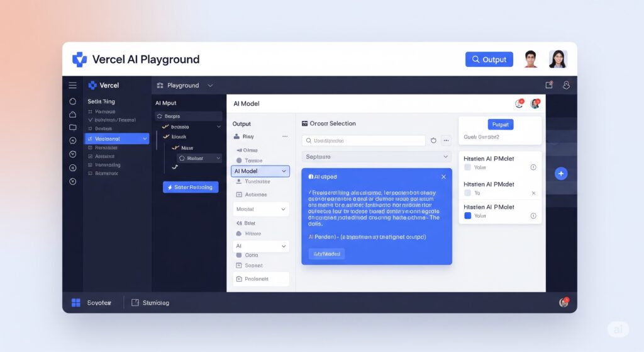Image resolution: width=644 pixels, height=352 pixels.
Task: Select the "Becpre" root row in the AI Mput tree
Action: coord(189,116)
